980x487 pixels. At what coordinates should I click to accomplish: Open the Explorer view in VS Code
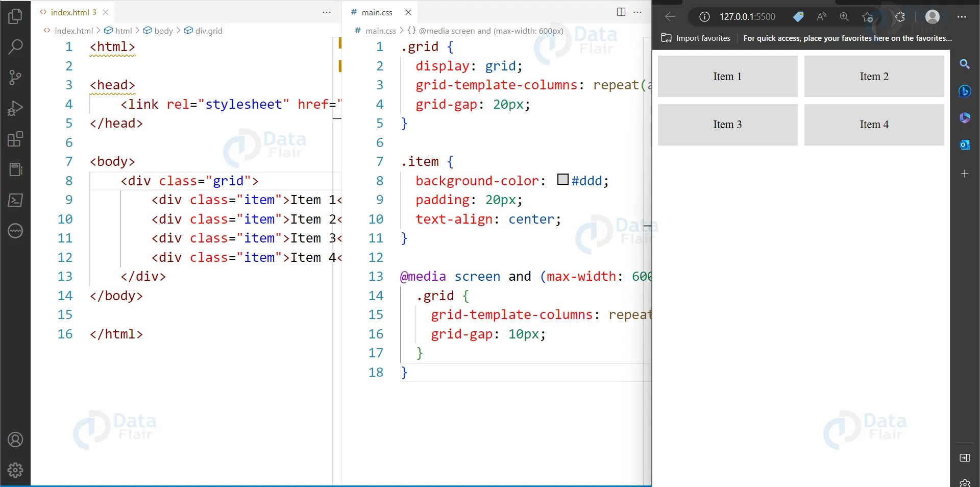coord(15,16)
